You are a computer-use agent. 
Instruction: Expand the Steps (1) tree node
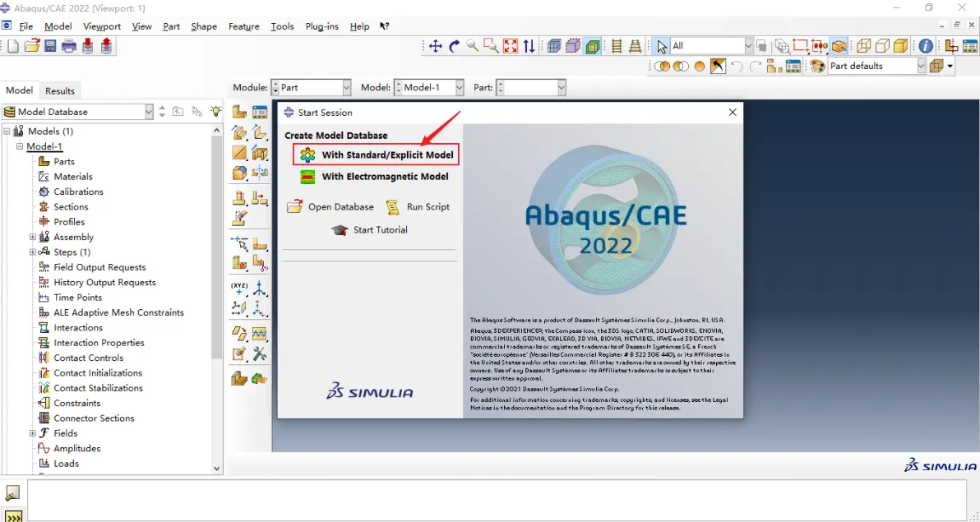coord(33,252)
